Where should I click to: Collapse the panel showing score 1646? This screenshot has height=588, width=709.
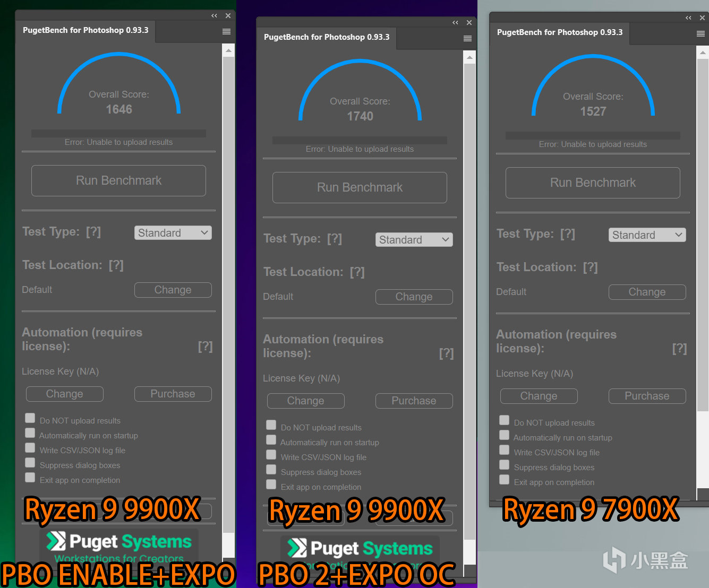point(214,16)
